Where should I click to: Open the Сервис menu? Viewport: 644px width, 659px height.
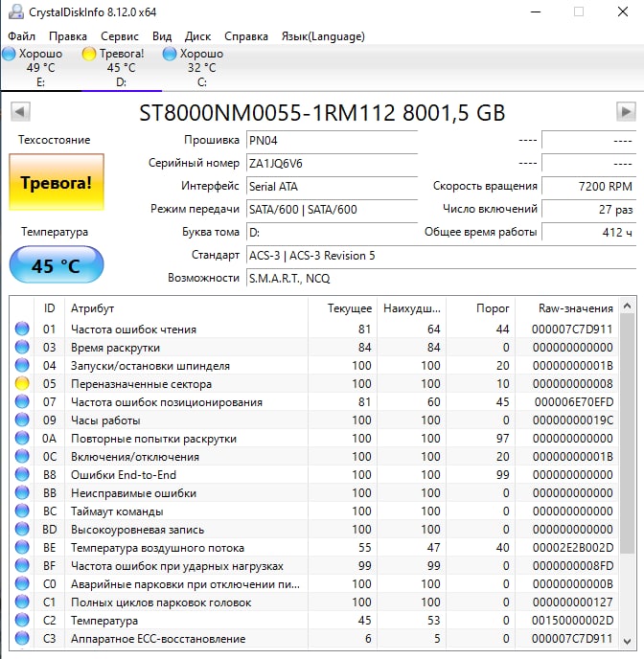pos(120,36)
